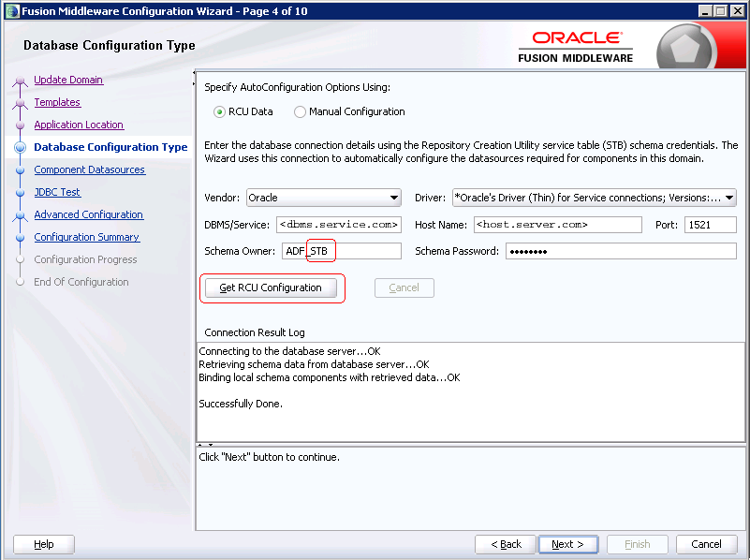Screen dimensions: 750x560
Task: Cancel the wizard using the bottom Cancel button
Action: click(x=707, y=544)
